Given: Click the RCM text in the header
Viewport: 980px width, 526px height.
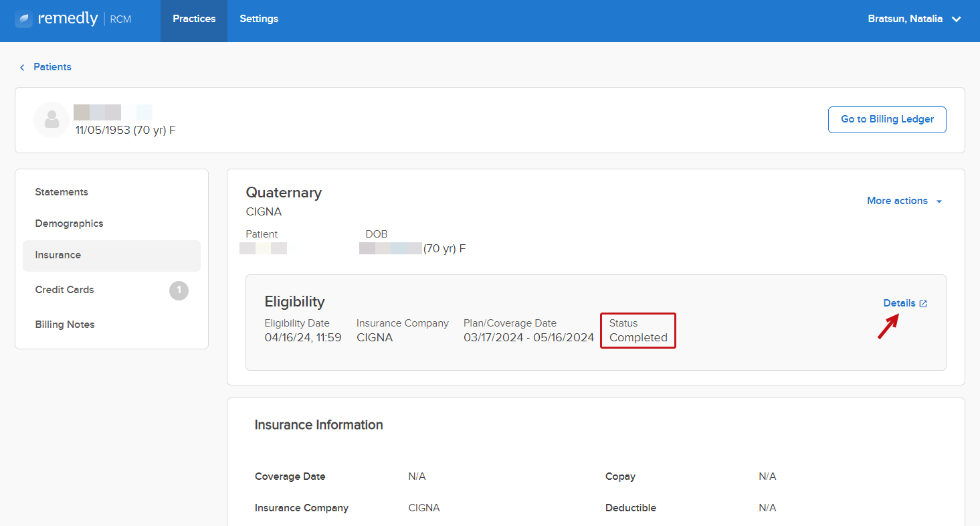Looking at the screenshot, I should [120, 19].
